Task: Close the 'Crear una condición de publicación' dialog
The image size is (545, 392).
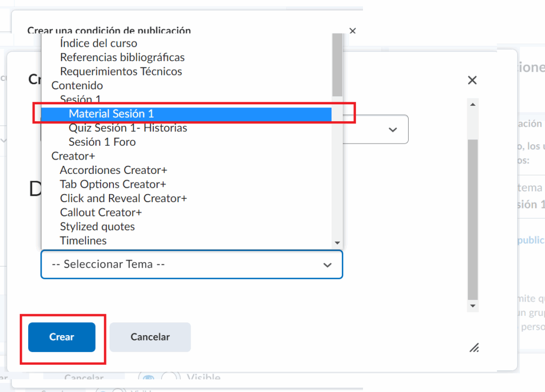Action: (x=352, y=31)
